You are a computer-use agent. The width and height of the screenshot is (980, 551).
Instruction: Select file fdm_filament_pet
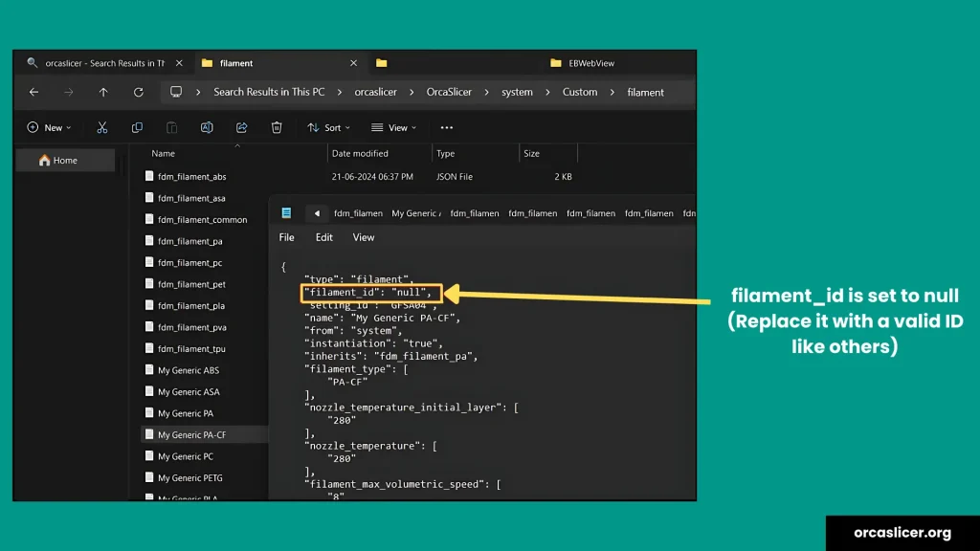coord(191,284)
